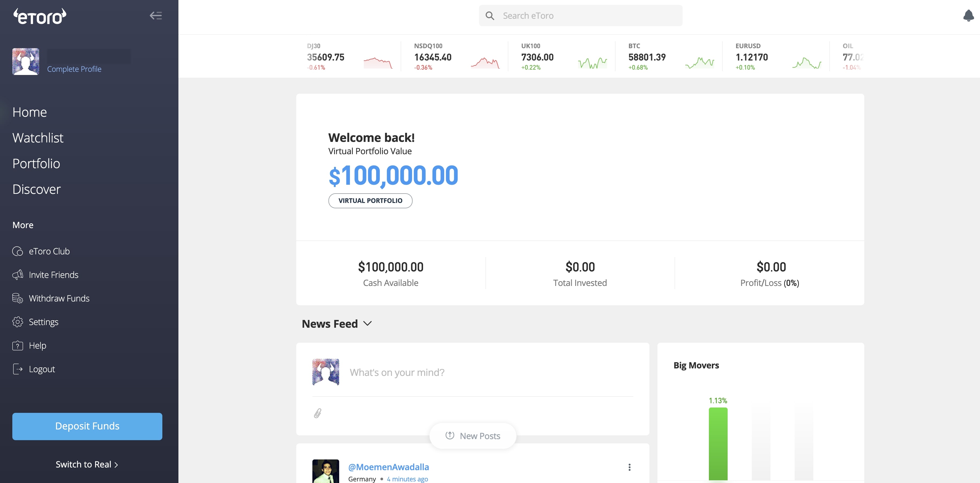The height and width of the screenshot is (483, 980).
Task: Click Switch to Real link
Action: coord(87,464)
